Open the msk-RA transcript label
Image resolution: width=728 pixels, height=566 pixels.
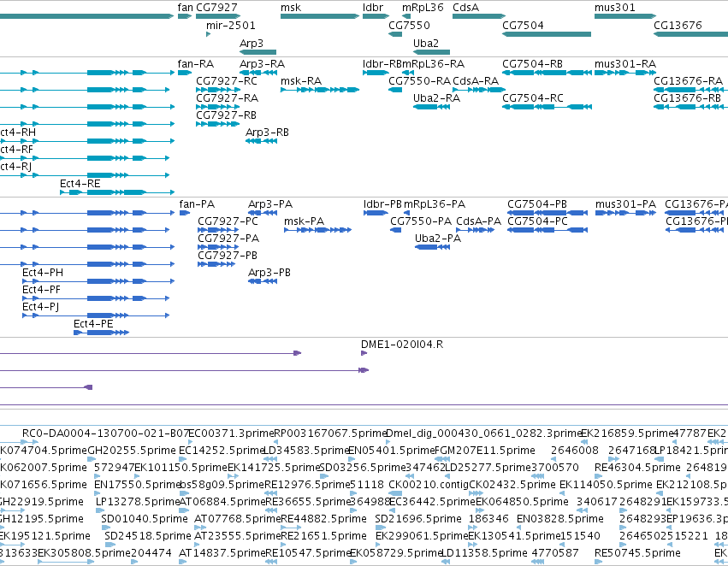click(x=301, y=81)
